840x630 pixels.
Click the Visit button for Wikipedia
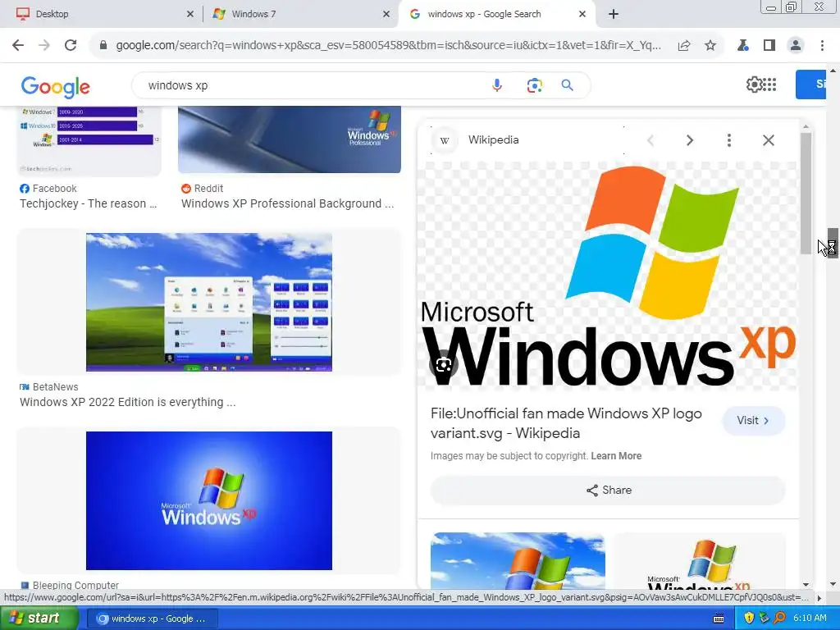(754, 421)
